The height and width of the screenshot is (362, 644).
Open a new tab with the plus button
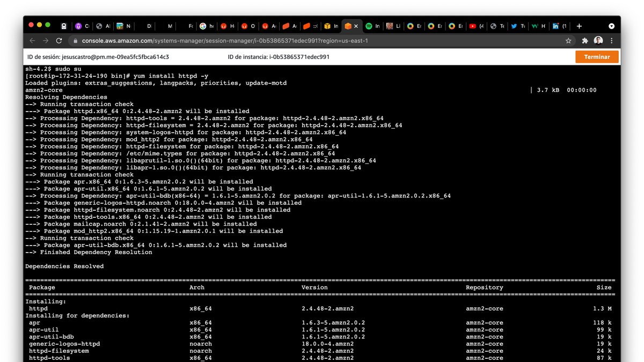tap(579, 26)
